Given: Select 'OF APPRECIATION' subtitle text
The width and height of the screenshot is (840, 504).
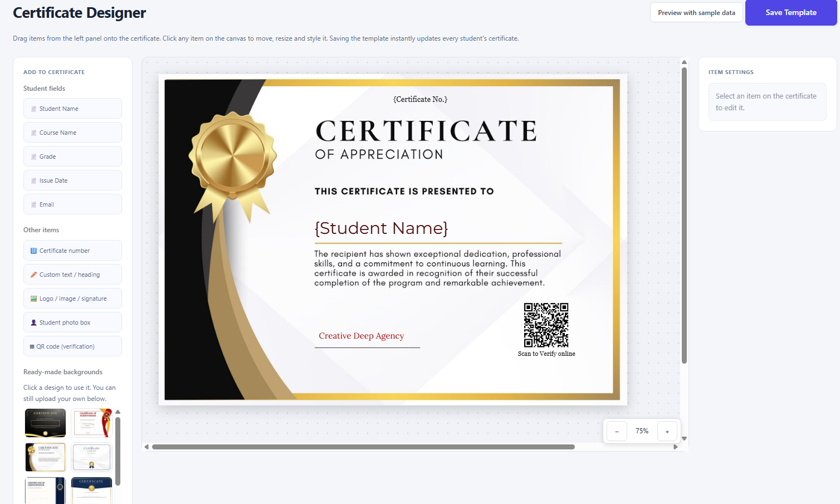Looking at the screenshot, I should (379, 154).
